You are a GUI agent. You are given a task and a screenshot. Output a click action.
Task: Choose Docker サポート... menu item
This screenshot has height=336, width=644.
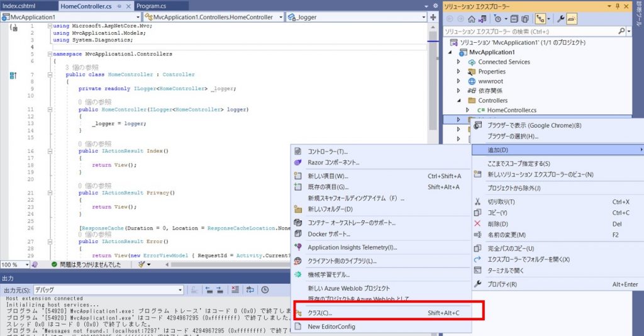tap(380, 234)
